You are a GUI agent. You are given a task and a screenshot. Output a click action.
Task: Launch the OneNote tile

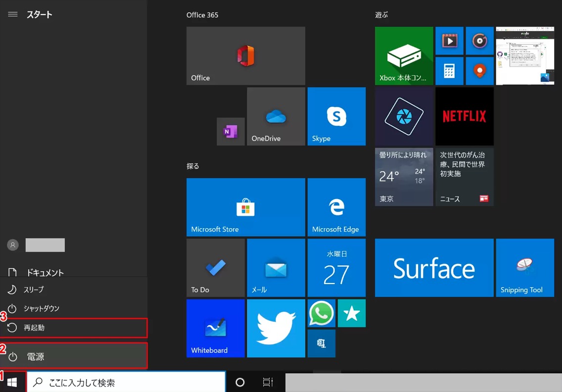[231, 132]
